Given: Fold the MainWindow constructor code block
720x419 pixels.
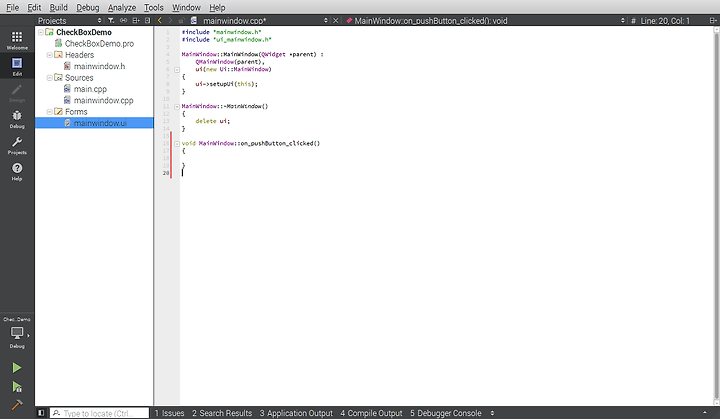Looking at the screenshot, I should [x=177, y=69].
